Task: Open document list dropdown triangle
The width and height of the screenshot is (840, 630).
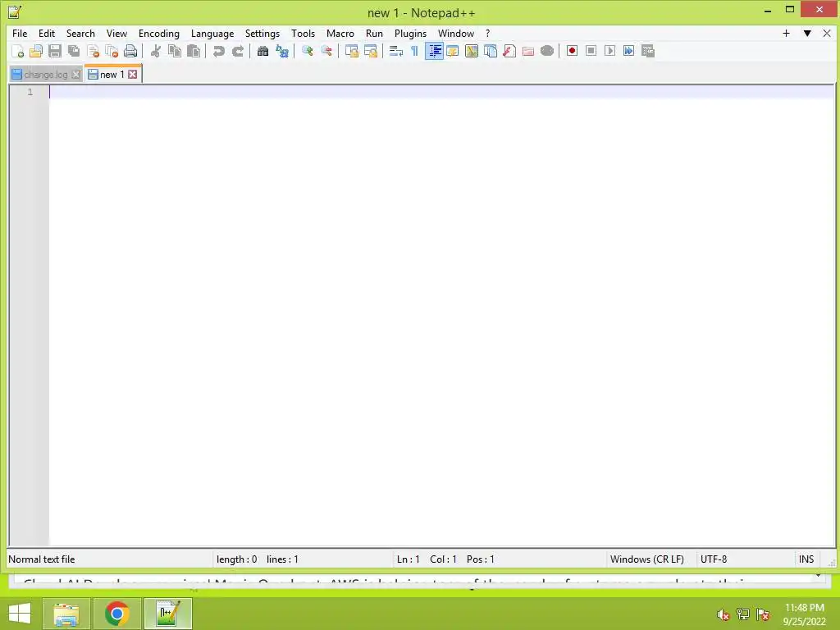Action: click(x=807, y=33)
